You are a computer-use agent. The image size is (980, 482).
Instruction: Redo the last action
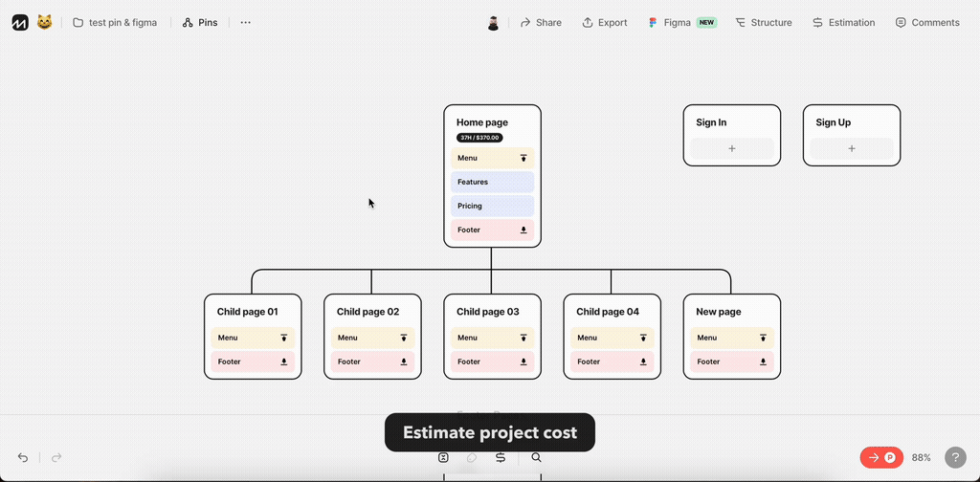tap(56, 458)
